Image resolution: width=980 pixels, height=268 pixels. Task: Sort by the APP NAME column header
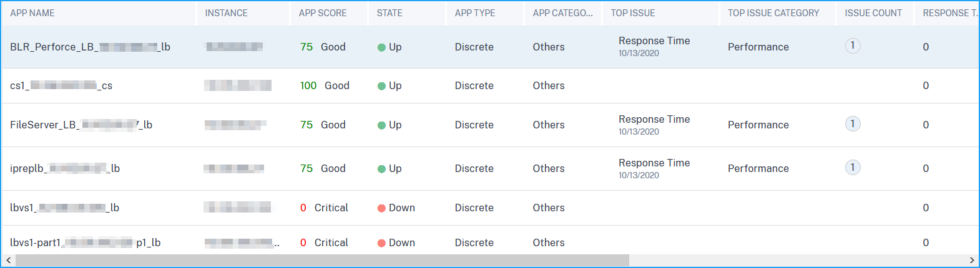(x=32, y=13)
